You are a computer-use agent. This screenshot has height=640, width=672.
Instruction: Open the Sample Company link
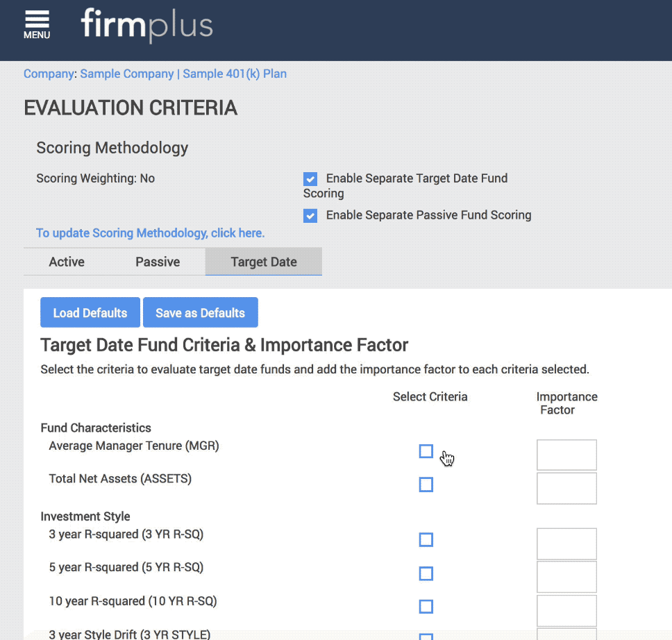[127, 74]
